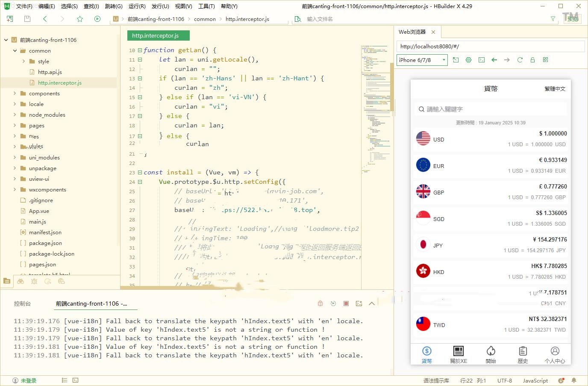Click 繁體中文 language link in preview
Viewport: 588px width, 386px height.
(555, 89)
